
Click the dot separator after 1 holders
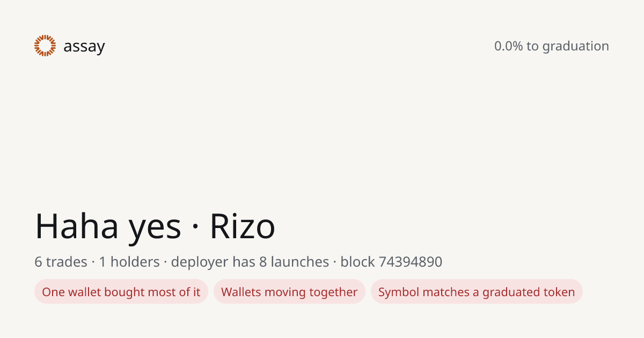tap(165, 262)
